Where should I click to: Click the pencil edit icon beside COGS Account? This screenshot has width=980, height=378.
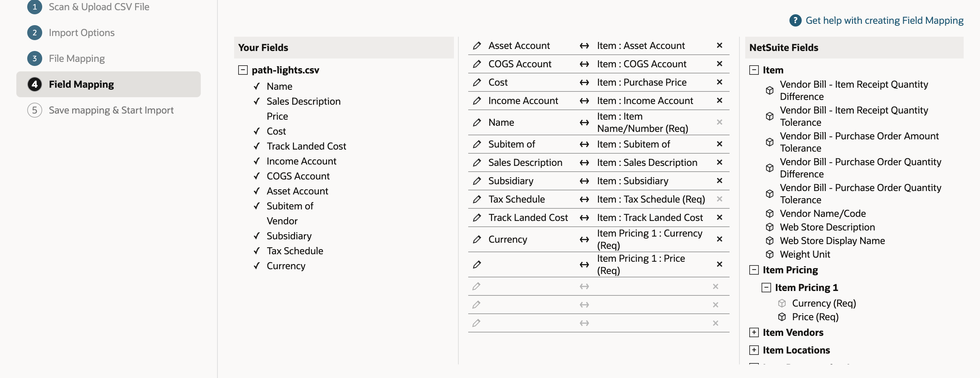[x=477, y=64]
